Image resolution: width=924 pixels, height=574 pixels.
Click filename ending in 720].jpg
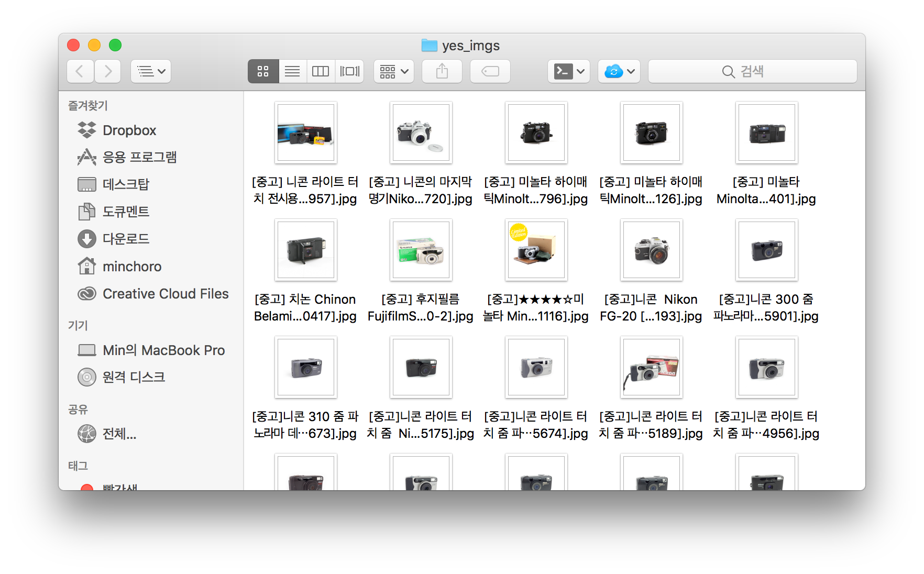click(x=421, y=190)
